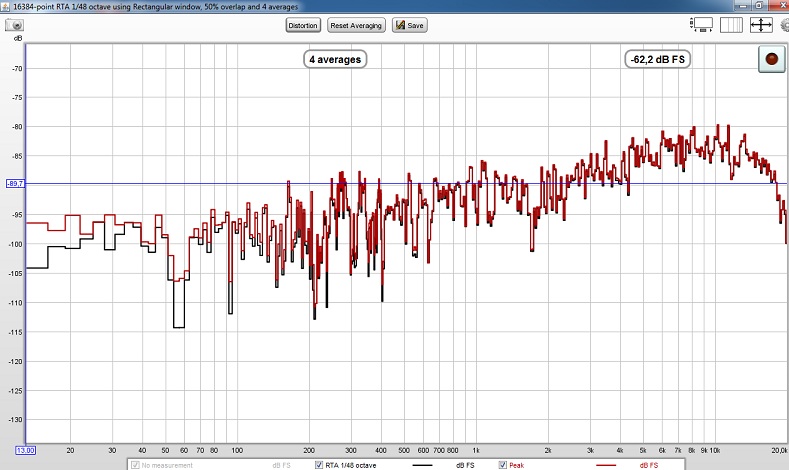Click the "-100" dB axis label
This screenshot has width=789, height=470.
tap(15, 244)
